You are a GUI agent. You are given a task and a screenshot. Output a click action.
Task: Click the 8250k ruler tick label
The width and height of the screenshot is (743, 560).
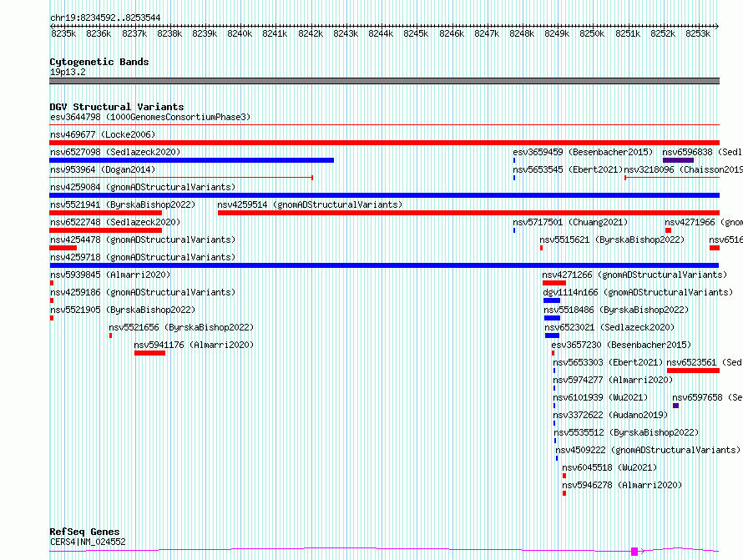[x=592, y=33]
